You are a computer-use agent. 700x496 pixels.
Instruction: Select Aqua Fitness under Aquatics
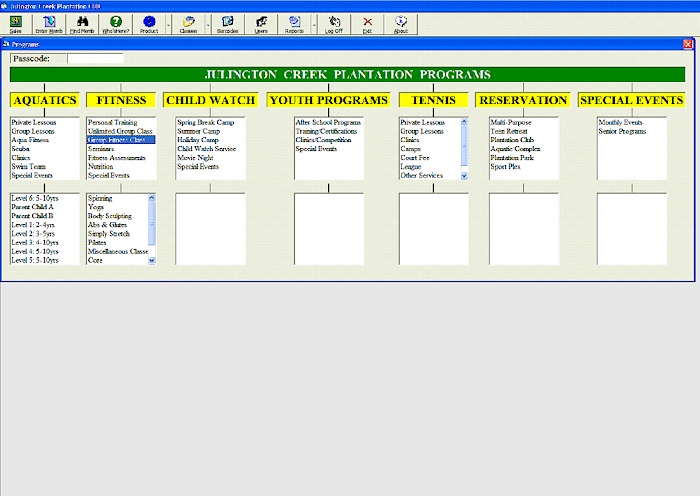30,140
